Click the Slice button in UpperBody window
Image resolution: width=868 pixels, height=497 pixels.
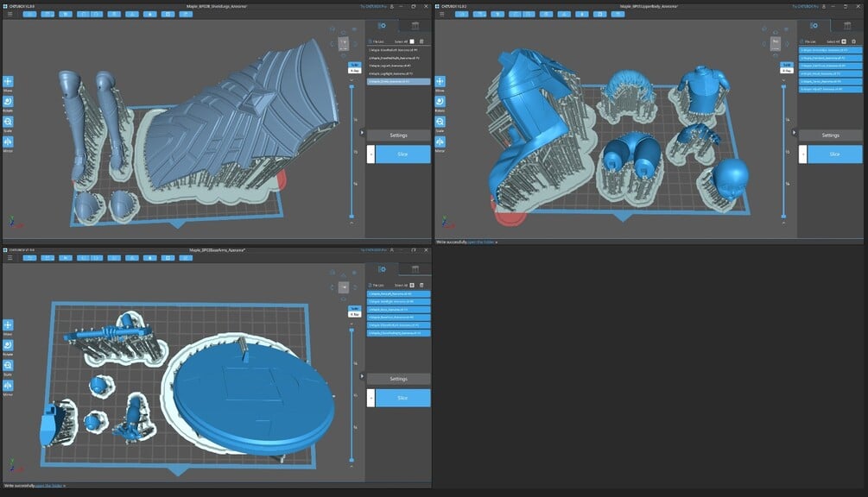pos(835,154)
